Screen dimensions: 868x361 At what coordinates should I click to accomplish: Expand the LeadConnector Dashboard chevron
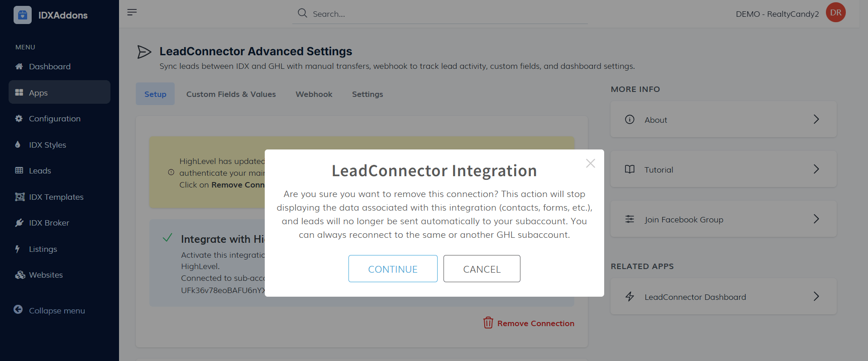[816, 296]
